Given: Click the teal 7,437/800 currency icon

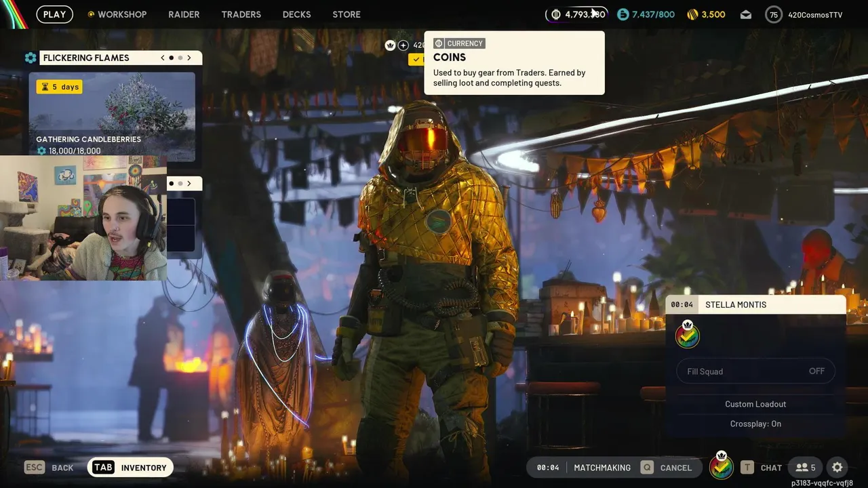Looking at the screenshot, I should pyautogui.click(x=623, y=14).
